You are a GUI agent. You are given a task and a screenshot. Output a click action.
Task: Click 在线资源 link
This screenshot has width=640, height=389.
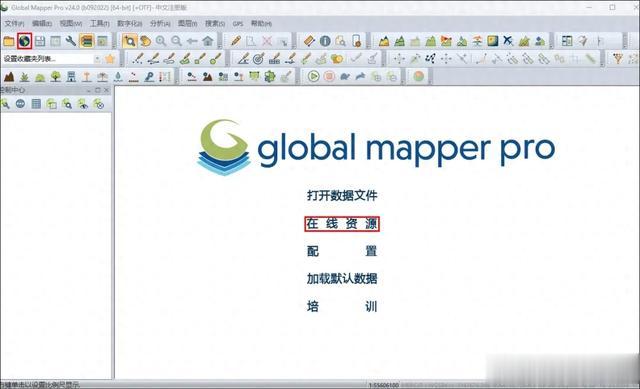point(342,224)
